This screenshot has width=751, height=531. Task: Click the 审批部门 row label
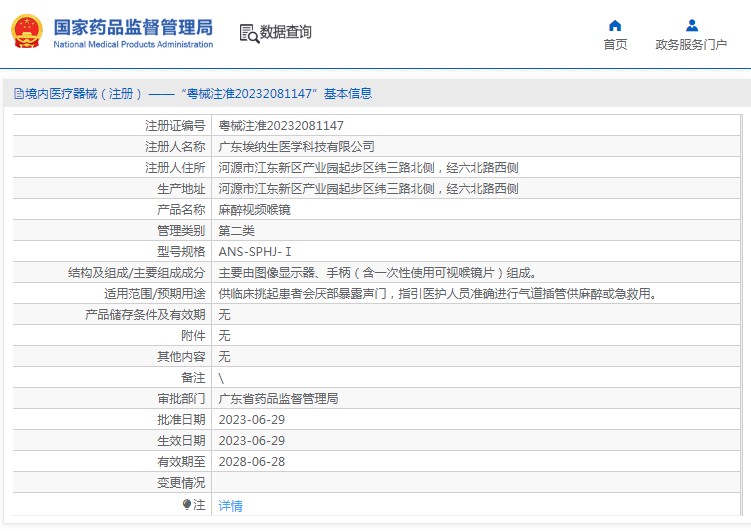(181, 398)
